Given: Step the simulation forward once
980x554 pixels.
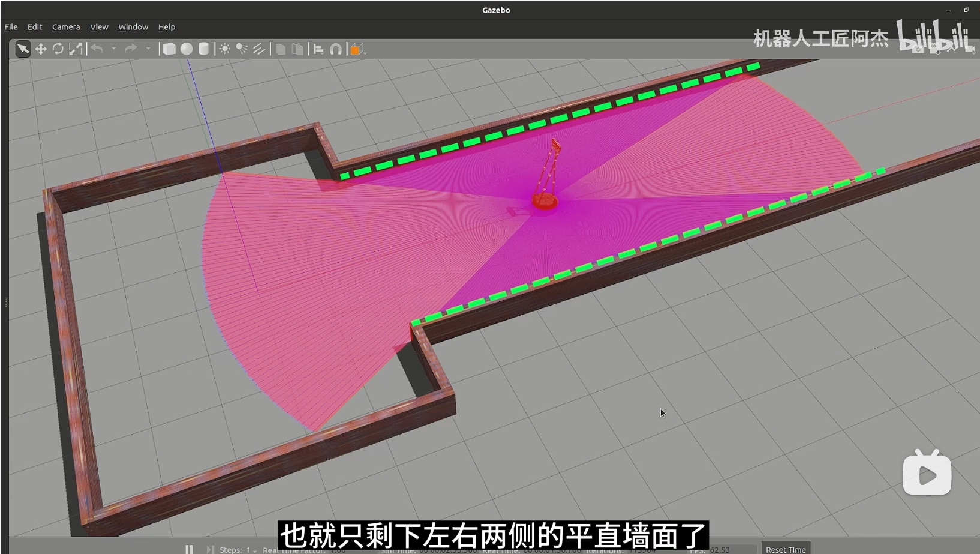Looking at the screenshot, I should pyautogui.click(x=209, y=549).
